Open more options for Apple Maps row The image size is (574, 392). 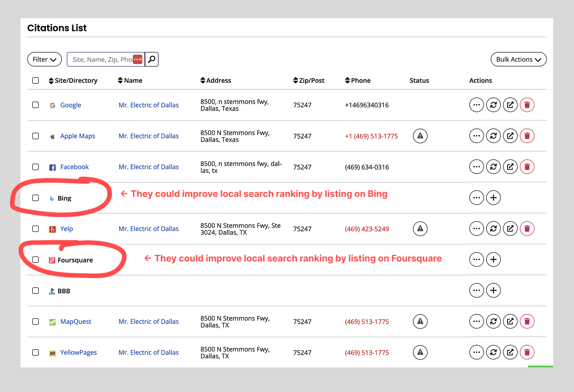tap(477, 136)
